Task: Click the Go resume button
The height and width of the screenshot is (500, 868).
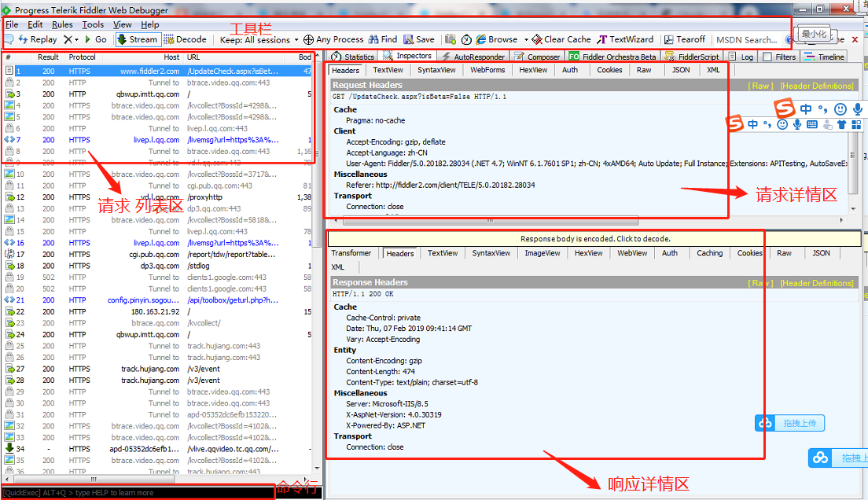Action: click(95, 39)
